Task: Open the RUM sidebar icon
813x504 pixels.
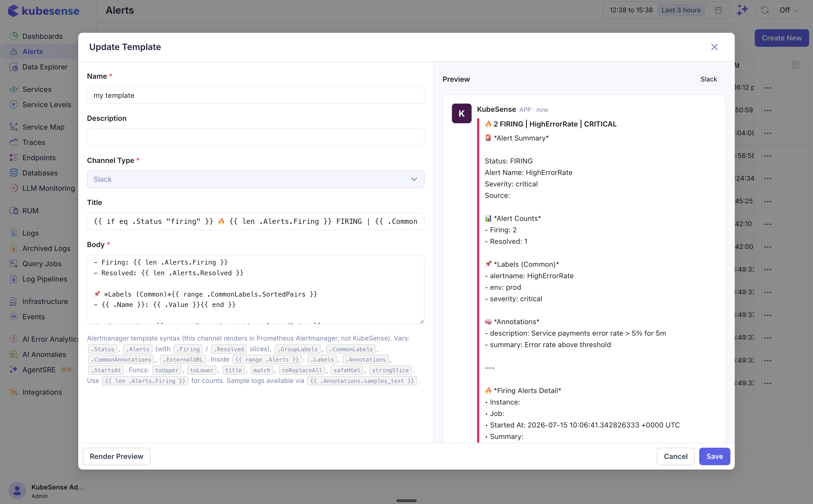Action: (x=14, y=210)
